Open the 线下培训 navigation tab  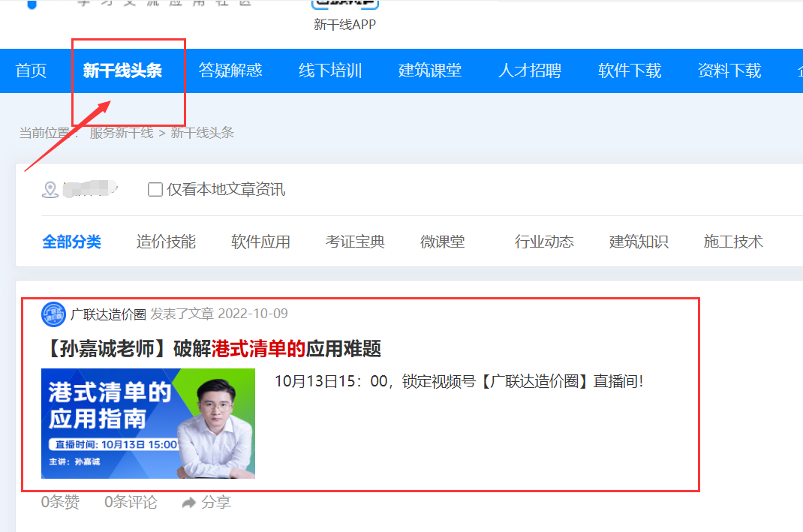(x=330, y=70)
